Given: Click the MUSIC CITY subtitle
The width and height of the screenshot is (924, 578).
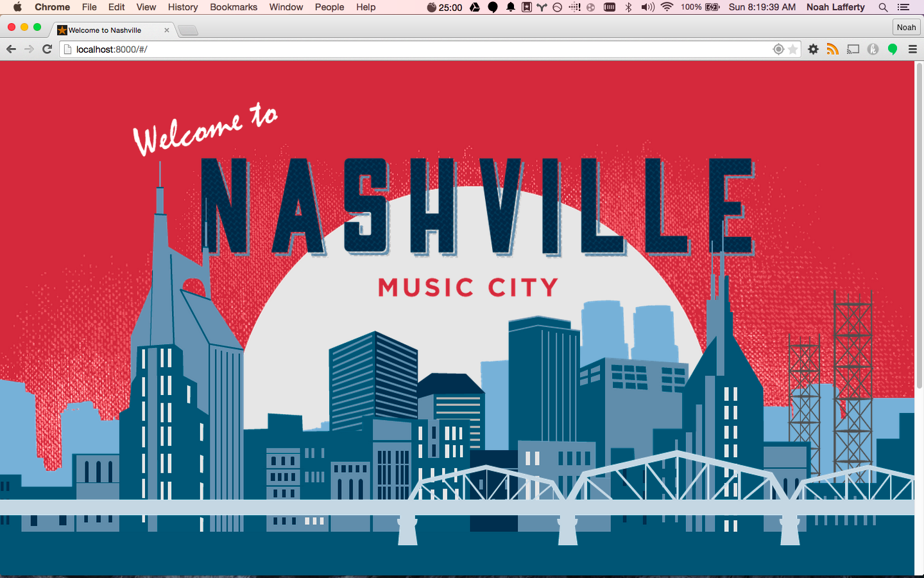Looking at the screenshot, I should point(468,287).
